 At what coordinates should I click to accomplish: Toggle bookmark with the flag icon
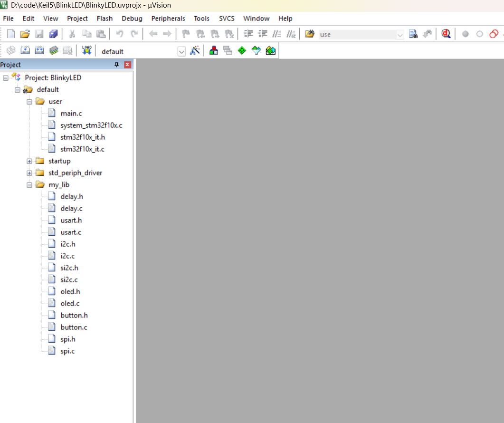pyautogui.click(x=186, y=34)
